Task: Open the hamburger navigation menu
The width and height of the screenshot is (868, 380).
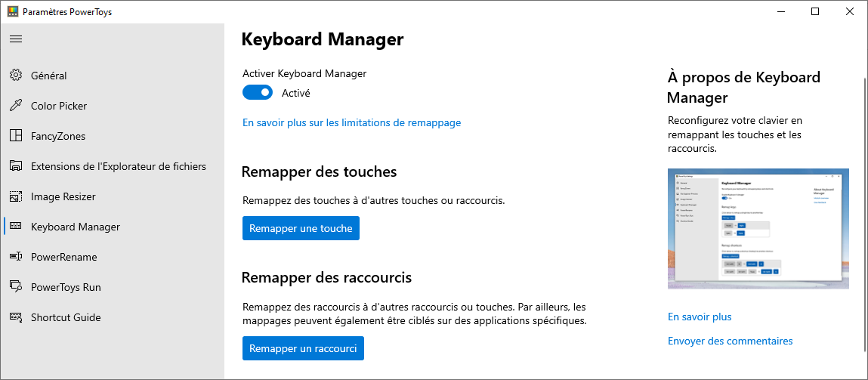Action: [x=16, y=39]
